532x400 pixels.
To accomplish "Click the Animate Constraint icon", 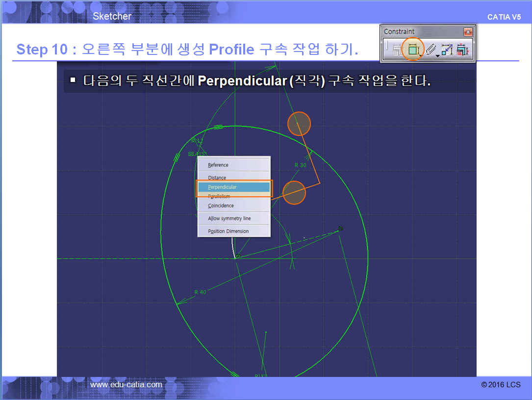I will coord(462,50).
